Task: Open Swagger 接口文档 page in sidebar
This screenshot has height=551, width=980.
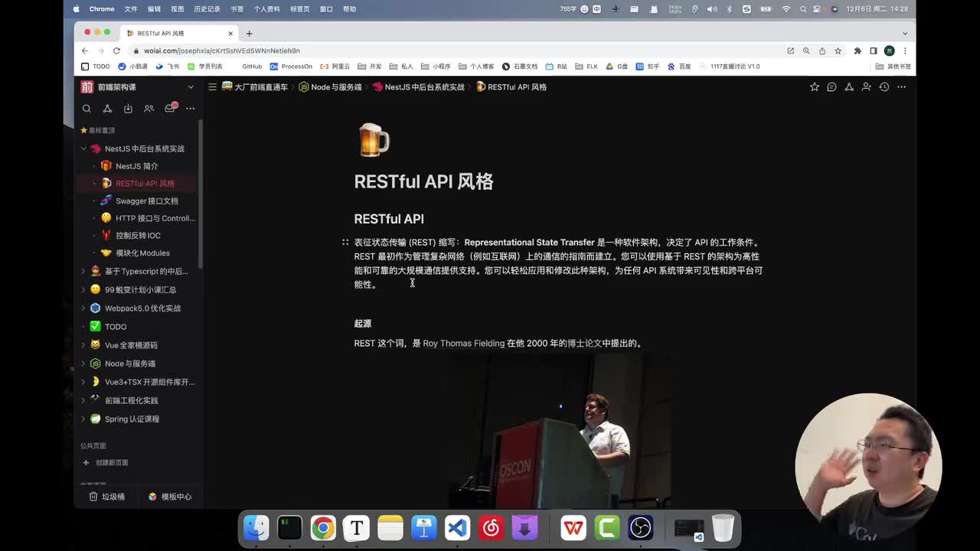Action: (146, 201)
